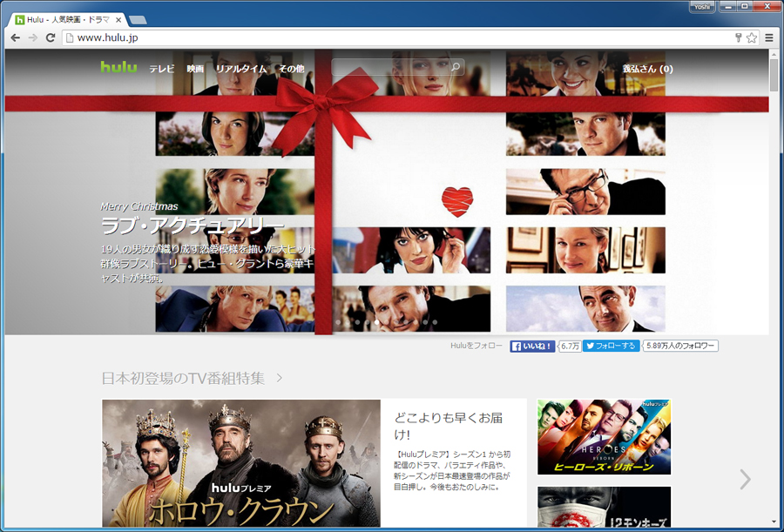The height and width of the screenshot is (532, 784).
Task: Open the 日本初登場のTV番組特集 section link
Action: (x=183, y=379)
